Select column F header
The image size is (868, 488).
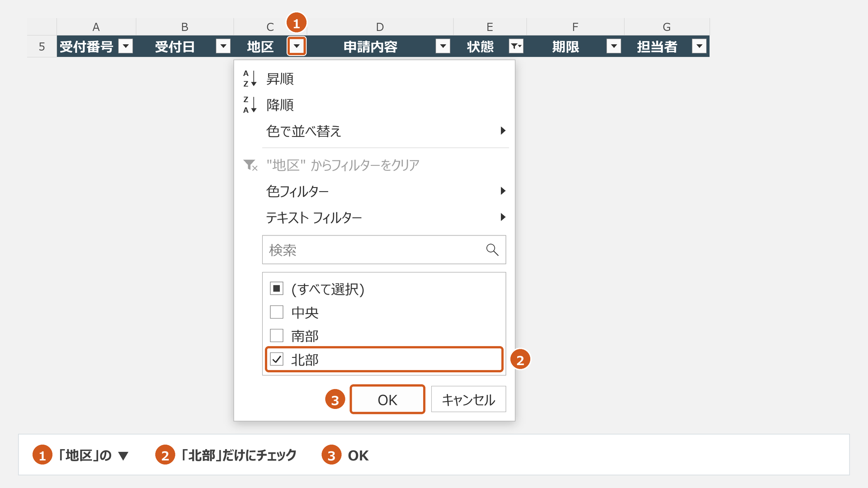click(576, 27)
